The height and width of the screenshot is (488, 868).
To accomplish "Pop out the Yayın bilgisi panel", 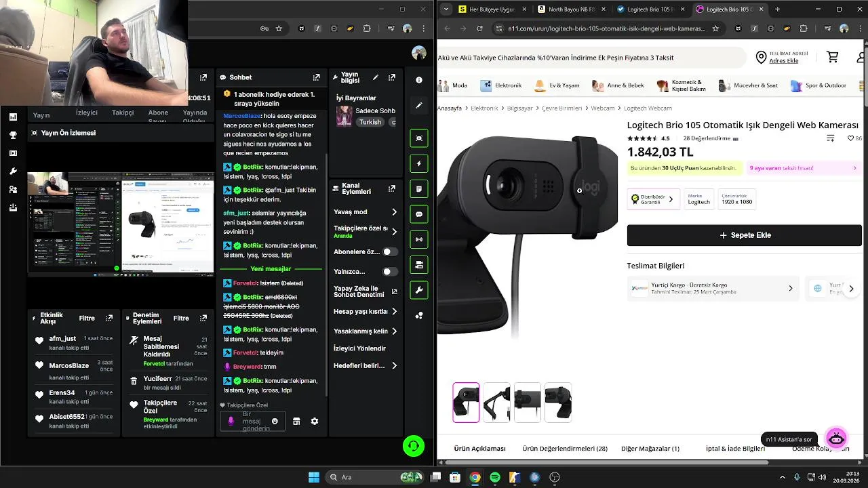I will [391, 77].
